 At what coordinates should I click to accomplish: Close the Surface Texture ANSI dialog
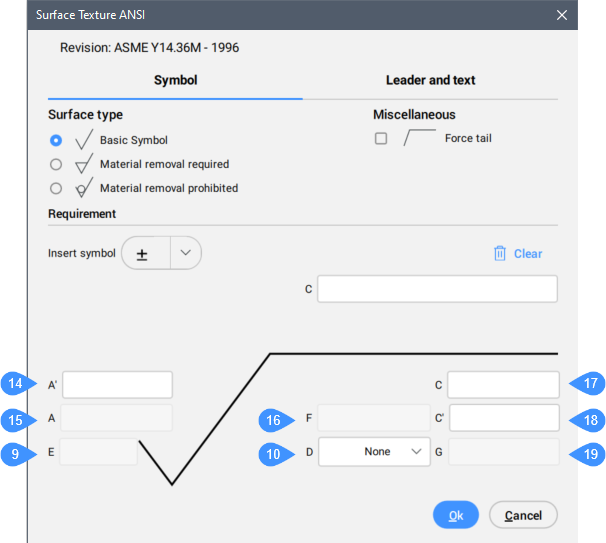(562, 16)
